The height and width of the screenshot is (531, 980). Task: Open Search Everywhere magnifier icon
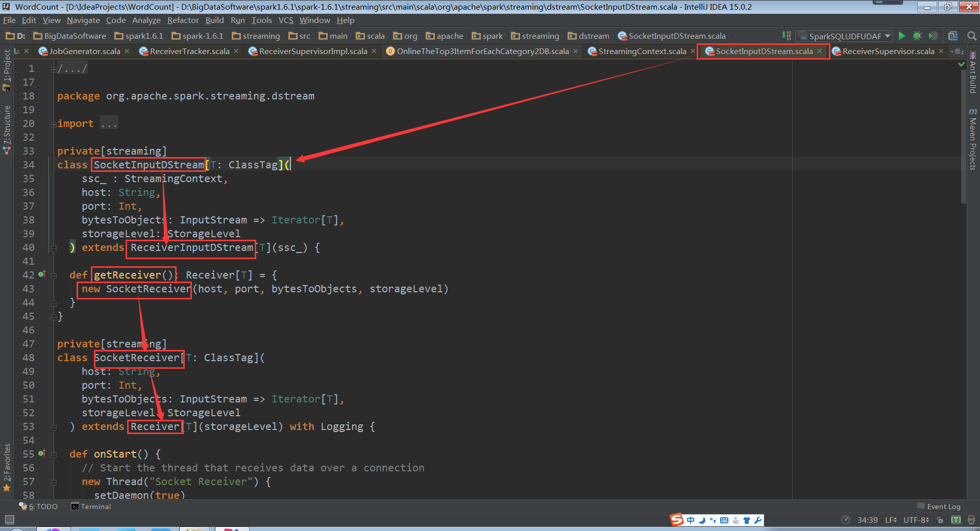click(x=972, y=36)
